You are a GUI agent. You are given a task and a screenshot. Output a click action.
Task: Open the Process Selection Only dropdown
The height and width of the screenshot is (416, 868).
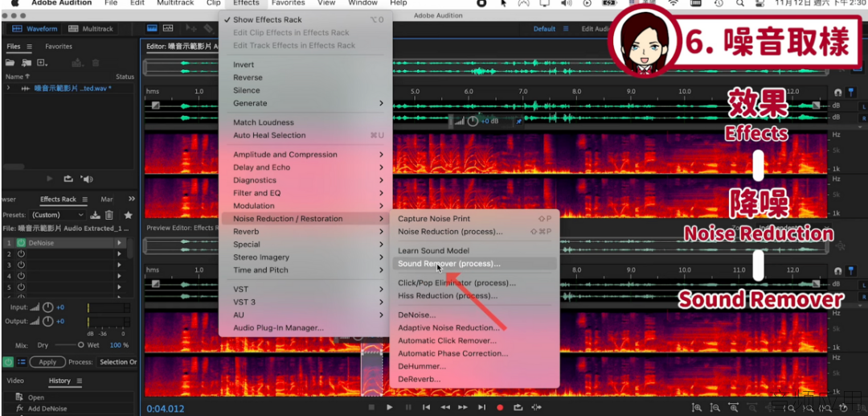(117, 362)
